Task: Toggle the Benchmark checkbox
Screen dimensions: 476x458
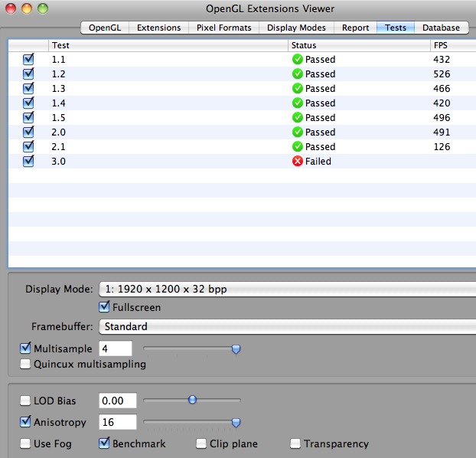Action: point(104,443)
